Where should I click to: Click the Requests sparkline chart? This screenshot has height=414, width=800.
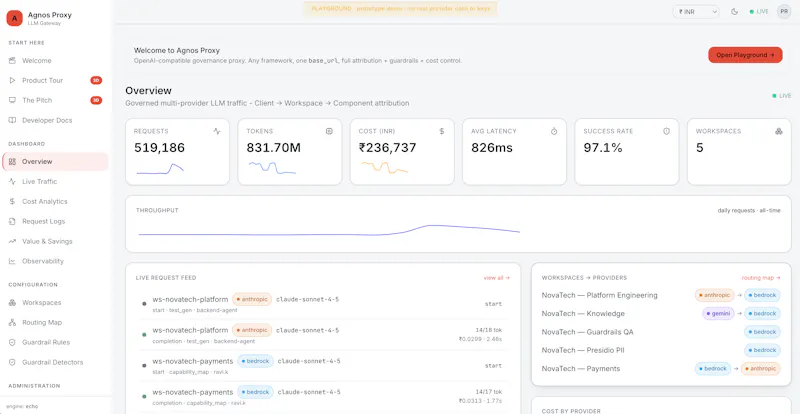(x=160, y=169)
